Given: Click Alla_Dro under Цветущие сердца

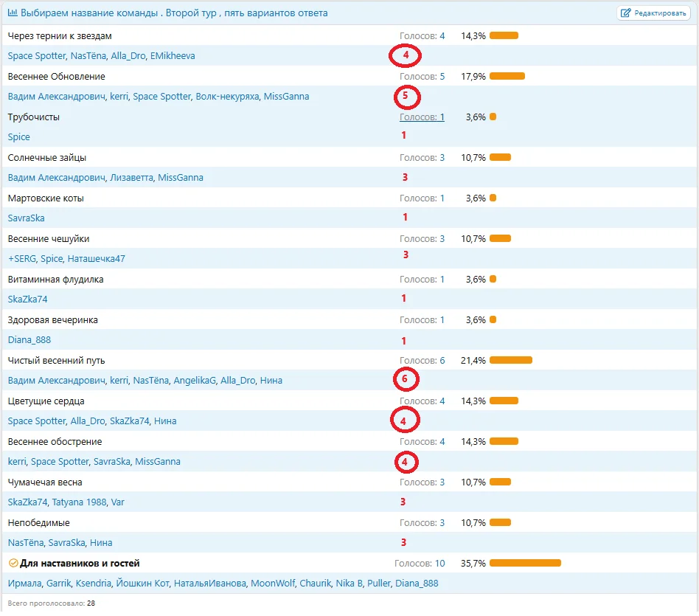Looking at the screenshot, I should [x=88, y=421].
